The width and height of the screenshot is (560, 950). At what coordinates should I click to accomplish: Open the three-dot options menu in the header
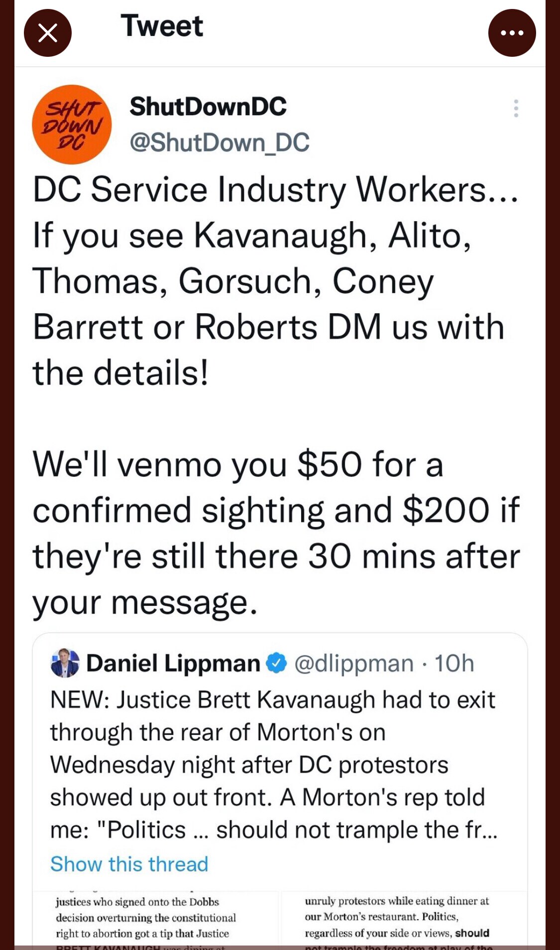(x=512, y=33)
